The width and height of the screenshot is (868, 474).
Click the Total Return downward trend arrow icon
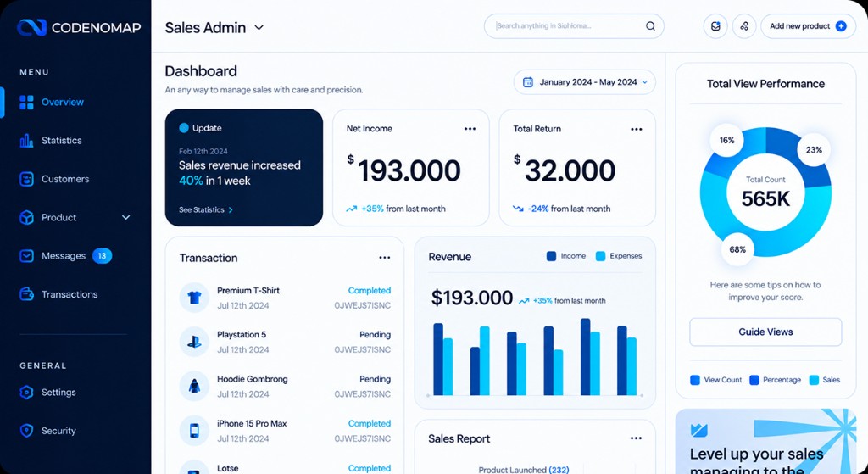pyautogui.click(x=518, y=209)
